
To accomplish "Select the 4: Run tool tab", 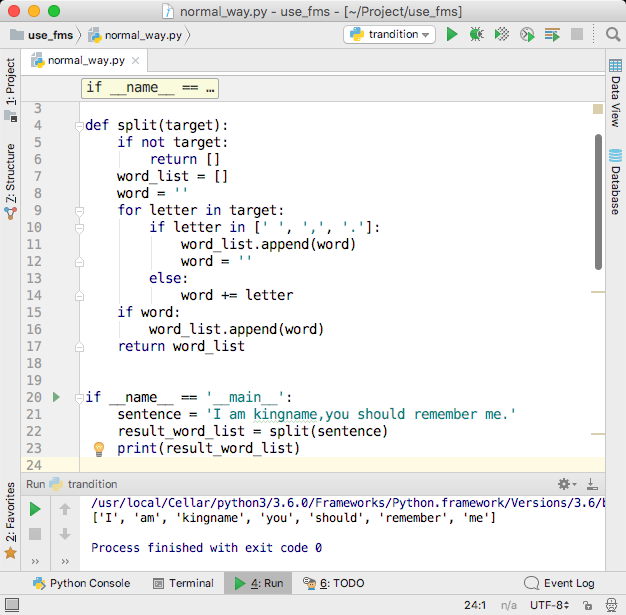I will tap(258, 583).
